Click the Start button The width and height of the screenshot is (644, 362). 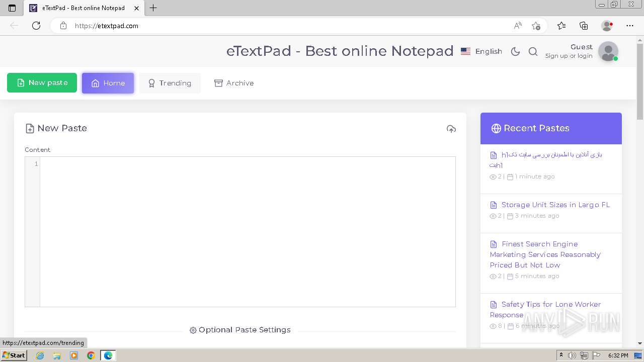[14, 355]
